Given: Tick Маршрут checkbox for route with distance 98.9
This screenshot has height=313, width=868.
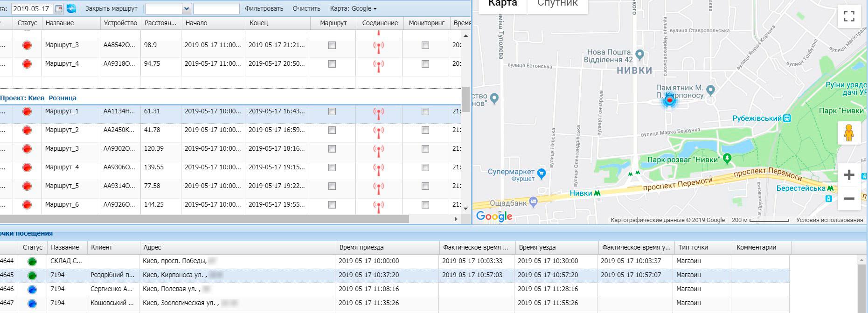Looking at the screenshot, I should pyautogui.click(x=332, y=45).
